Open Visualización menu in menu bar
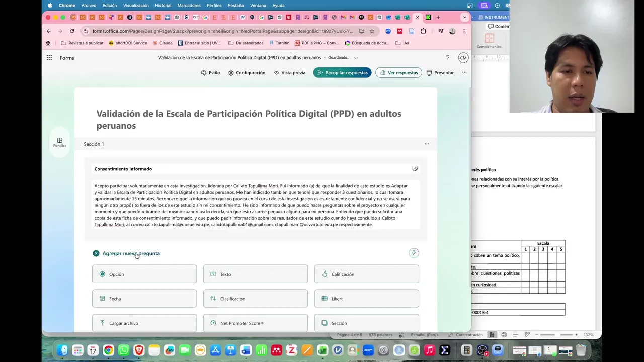This screenshot has width=644, height=362. (136, 5)
